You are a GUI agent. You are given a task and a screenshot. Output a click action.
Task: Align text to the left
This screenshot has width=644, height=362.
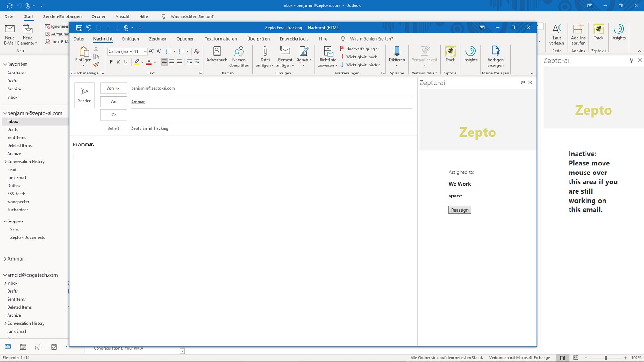(164, 62)
